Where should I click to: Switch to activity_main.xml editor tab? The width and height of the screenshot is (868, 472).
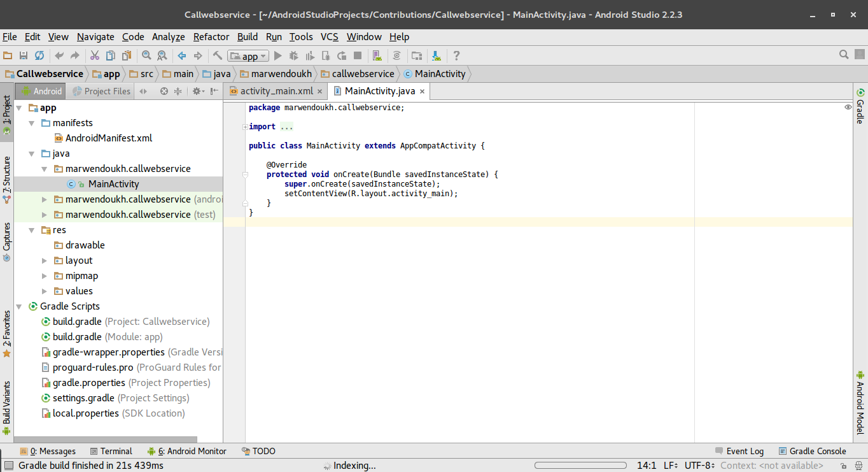[x=277, y=91]
